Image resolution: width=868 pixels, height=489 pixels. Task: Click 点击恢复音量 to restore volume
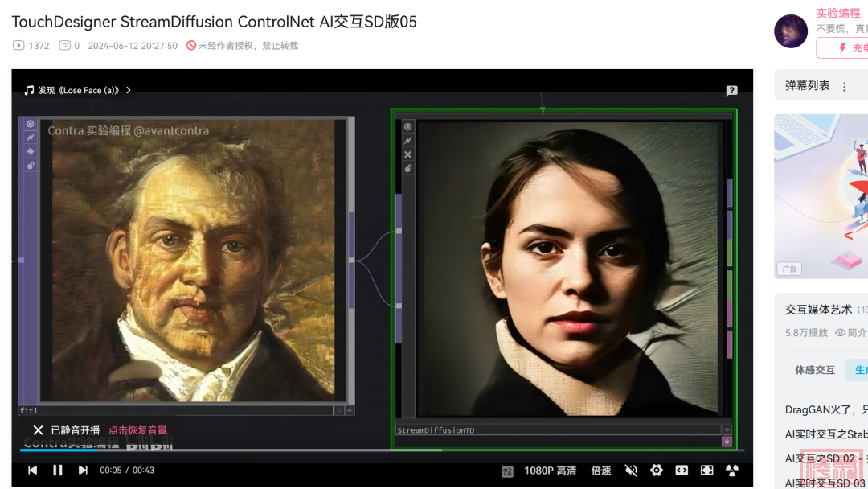click(x=137, y=430)
